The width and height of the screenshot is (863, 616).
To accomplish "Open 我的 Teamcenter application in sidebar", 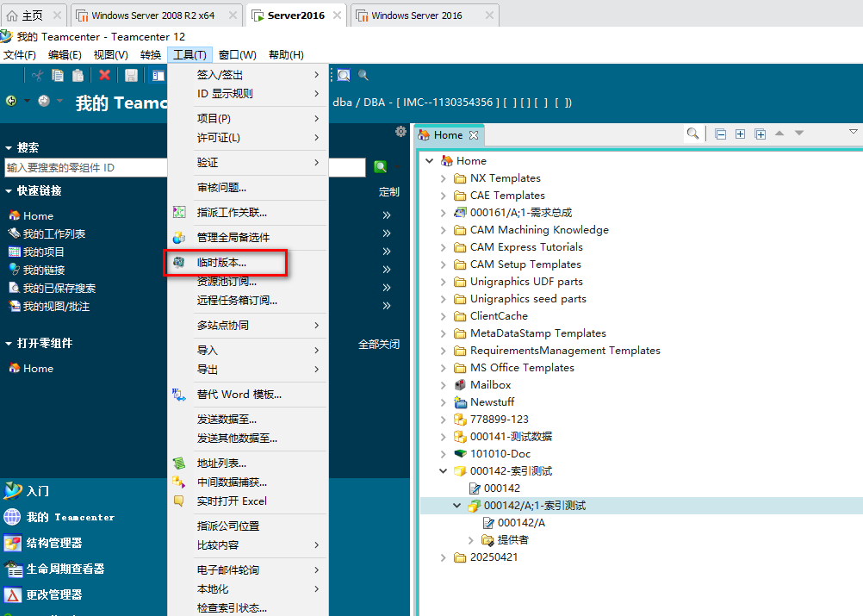I will 59,517.
